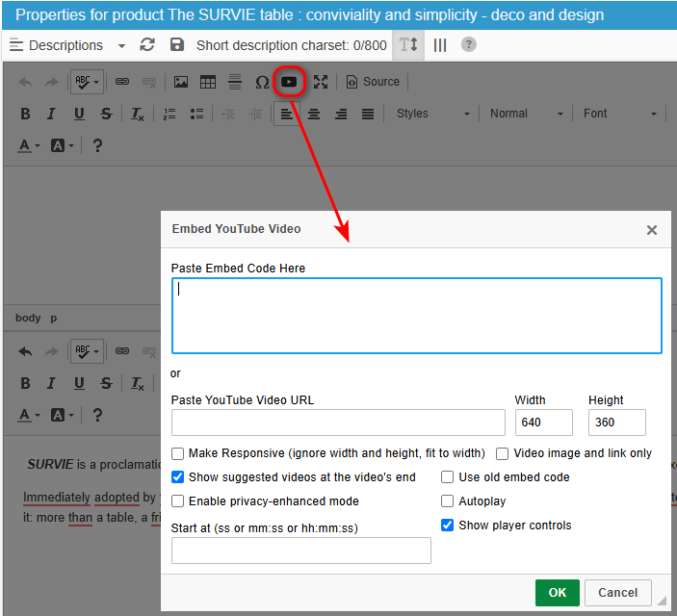
Task: Insert a horizontal line in the upper editor
Action: pyautogui.click(x=235, y=82)
